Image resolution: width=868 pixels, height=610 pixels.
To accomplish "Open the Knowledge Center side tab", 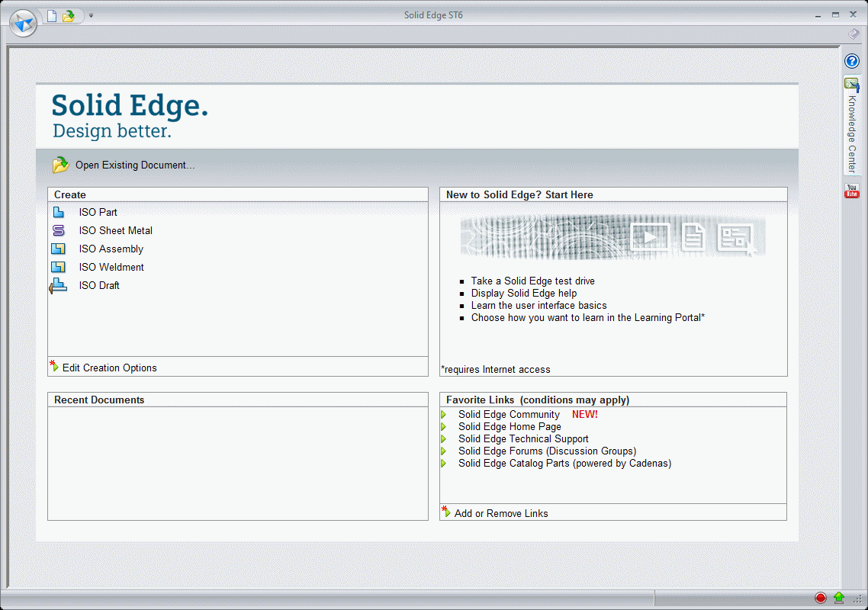I will coord(852,125).
